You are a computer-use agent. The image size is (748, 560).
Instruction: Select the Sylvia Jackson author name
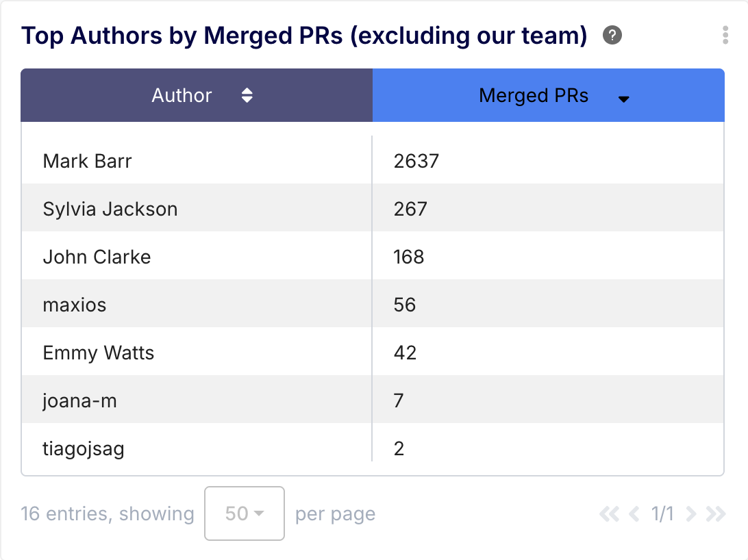pos(110,209)
